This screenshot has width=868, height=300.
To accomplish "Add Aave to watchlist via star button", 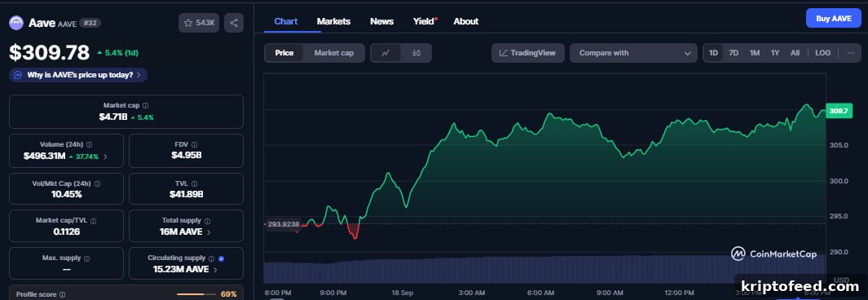I will [199, 23].
